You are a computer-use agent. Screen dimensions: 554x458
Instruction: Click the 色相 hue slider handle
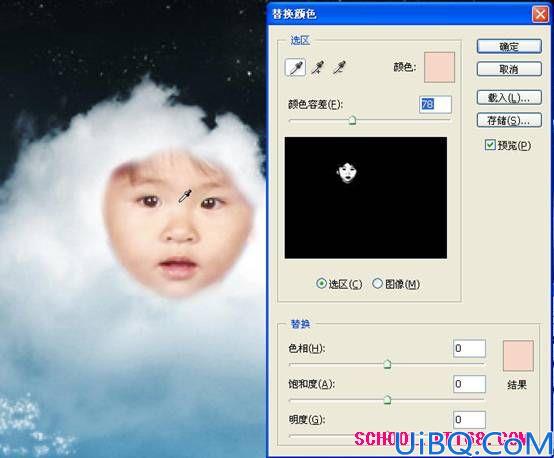pyautogui.click(x=387, y=364)
